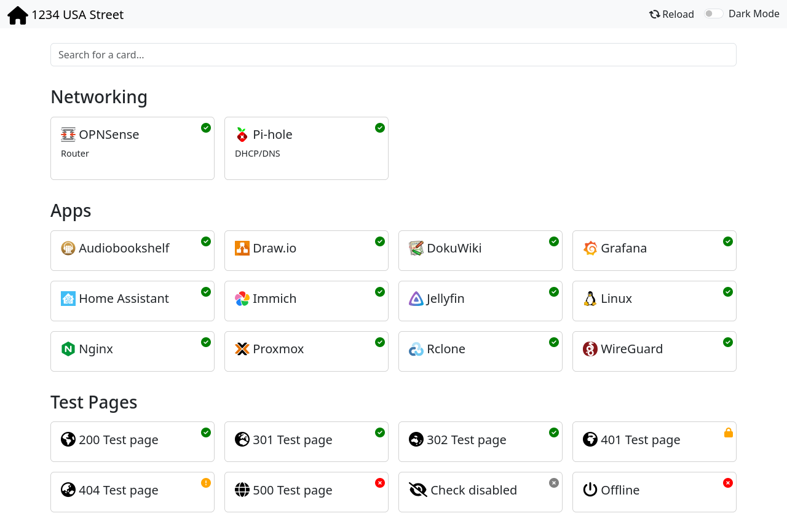The width and height of the screenshot is (787, 532).
Task: Click the orange warning status on 404 Test page
Action: pos(206,483)
